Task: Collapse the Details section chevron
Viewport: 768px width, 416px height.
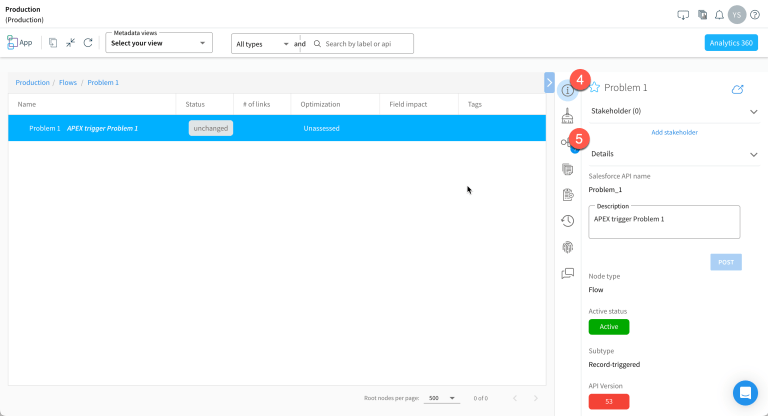Action: pyautogui.click(x=754, y=154)
